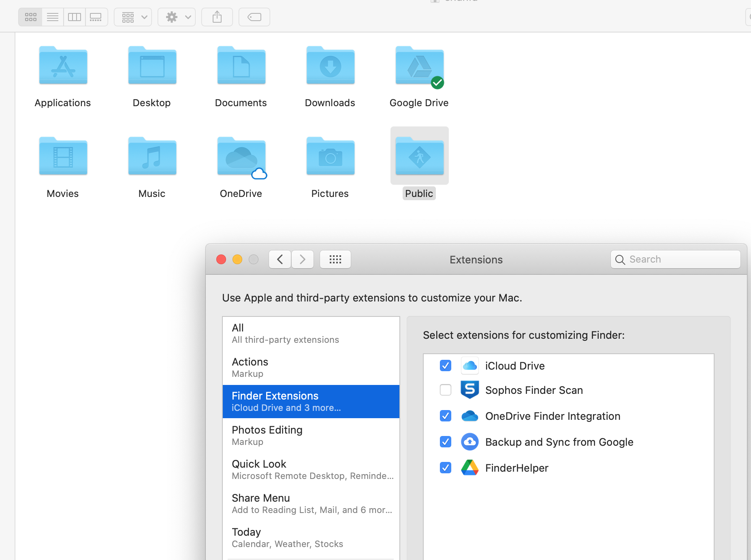Click the Finder Edit Tags button

(254, 17)
